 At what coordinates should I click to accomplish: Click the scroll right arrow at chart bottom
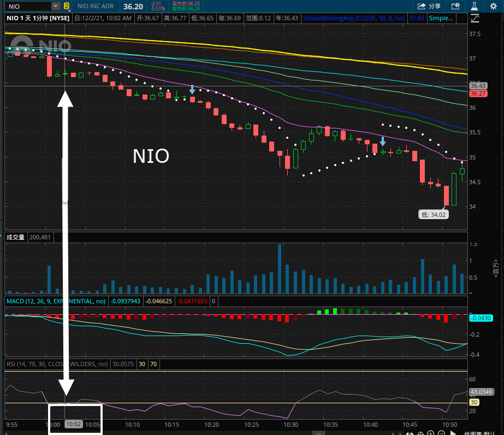[x=400, y=433]
